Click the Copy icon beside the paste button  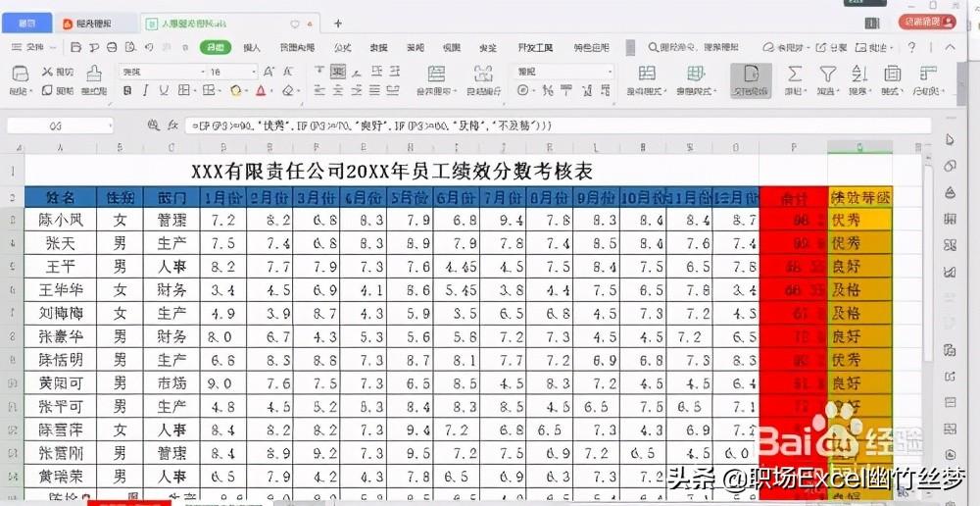[x=47, y=90]
